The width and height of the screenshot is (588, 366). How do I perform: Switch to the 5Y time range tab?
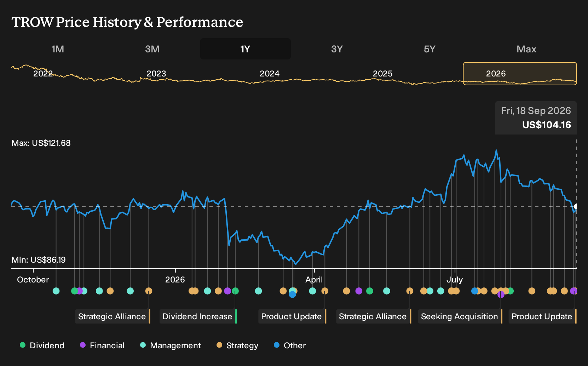pyautogui.click(x=430, y=49)
